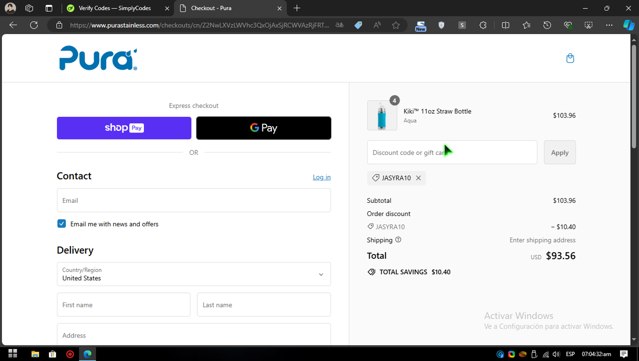Close the Checkout - Pura tab
The height and width of the screenshot is (361, 639).
point(279,8)
